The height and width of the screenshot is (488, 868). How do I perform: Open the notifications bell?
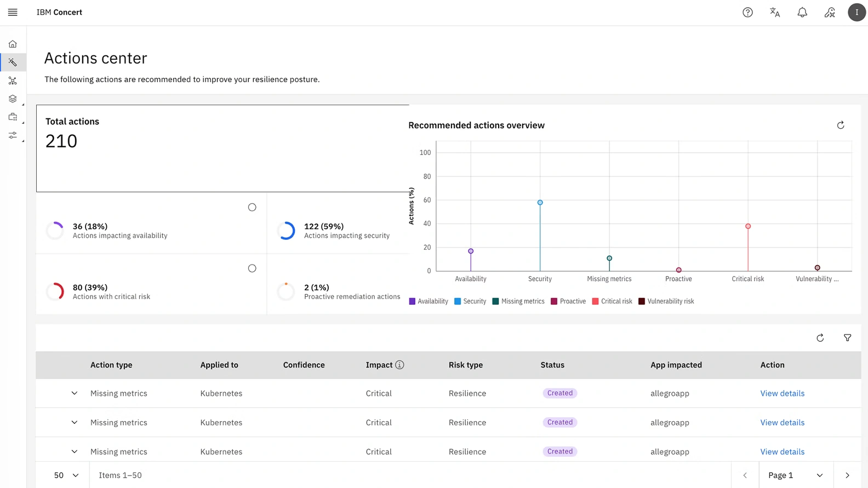click(x=802, y=12)
